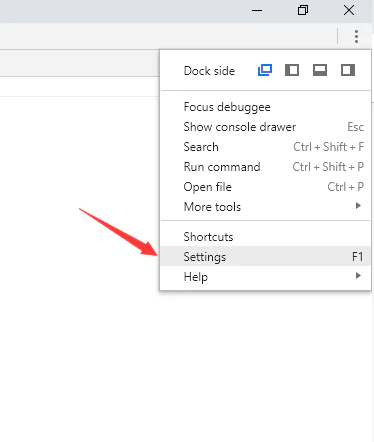Click the More tools submenu arrow
The height and width of the screenshot is (442, 374).
pyautogui.click(x=358, y=206)
